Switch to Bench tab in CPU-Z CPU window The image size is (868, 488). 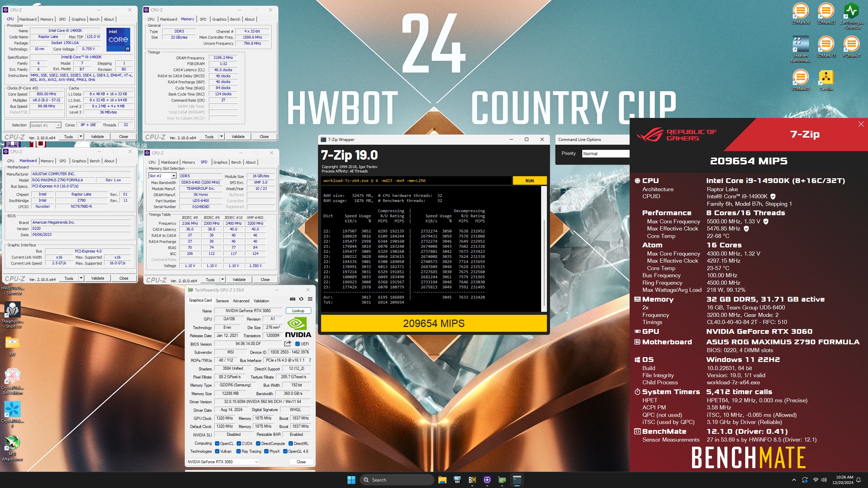94,19
